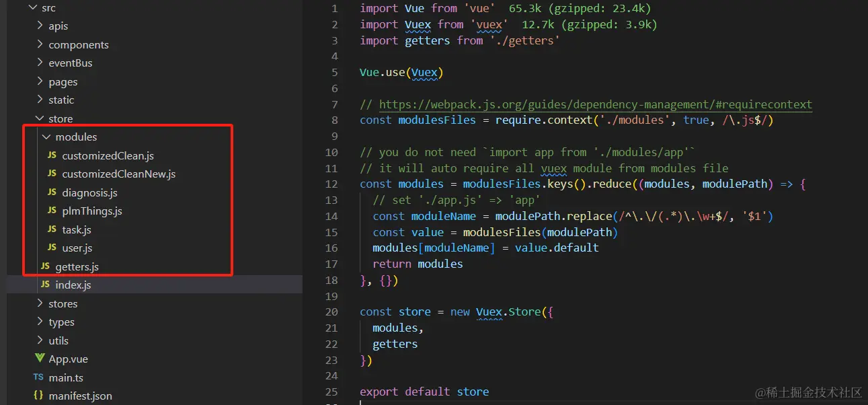The width and height of the screenshot is (868, 405).
Task: Select the types folder label
Action: (62, 322)
